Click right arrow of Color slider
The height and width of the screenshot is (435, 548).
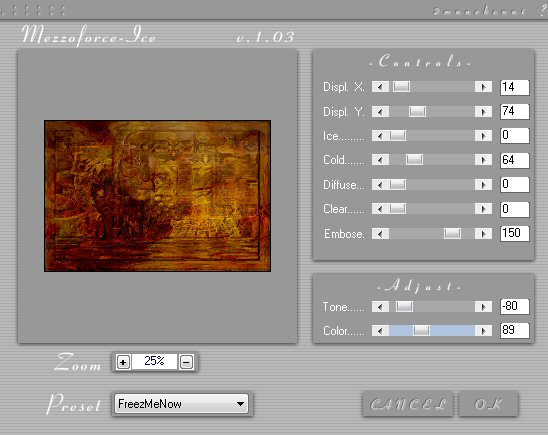[483, 331]
